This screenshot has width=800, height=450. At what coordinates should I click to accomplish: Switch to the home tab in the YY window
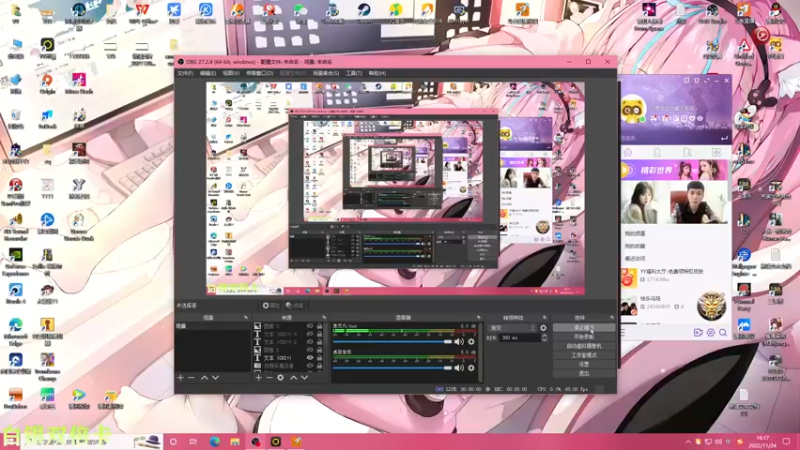[628, 153]
